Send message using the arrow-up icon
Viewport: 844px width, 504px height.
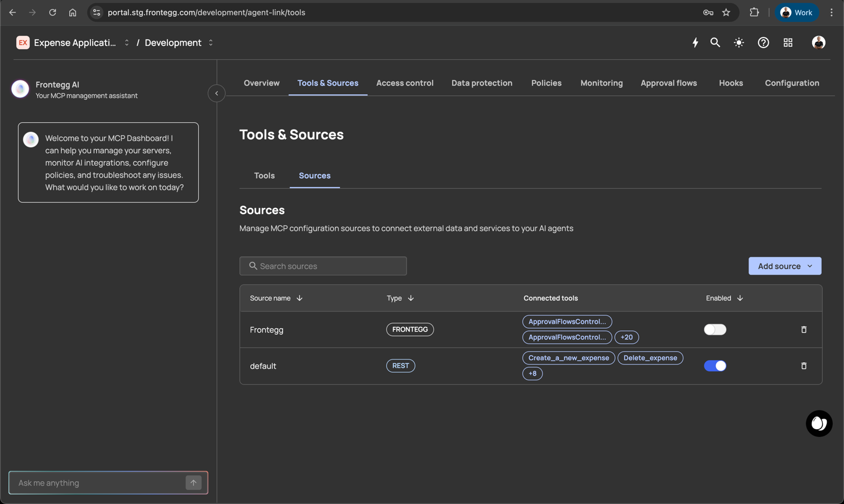(193, 483)
